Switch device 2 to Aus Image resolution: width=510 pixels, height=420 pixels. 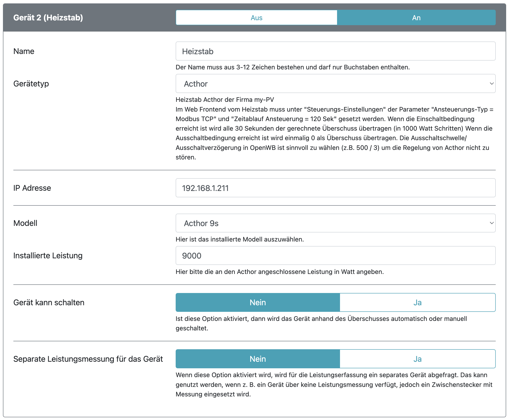point(256,18)
